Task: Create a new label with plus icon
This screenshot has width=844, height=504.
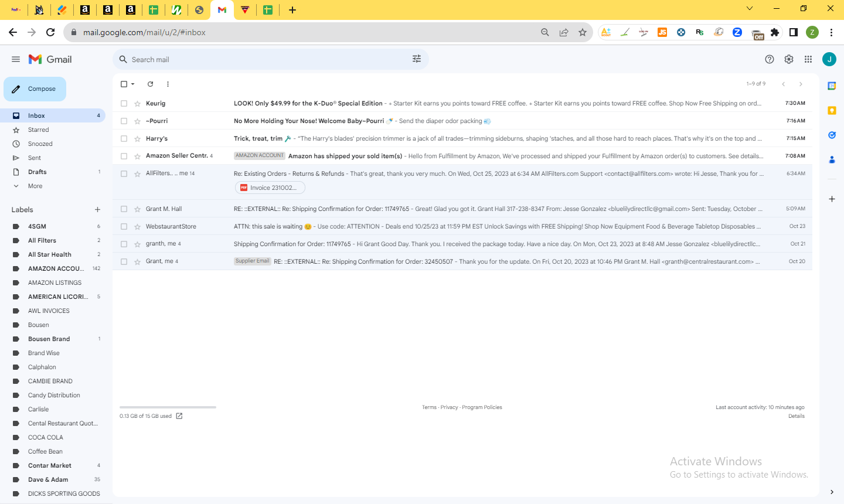Action: [97, 210]
